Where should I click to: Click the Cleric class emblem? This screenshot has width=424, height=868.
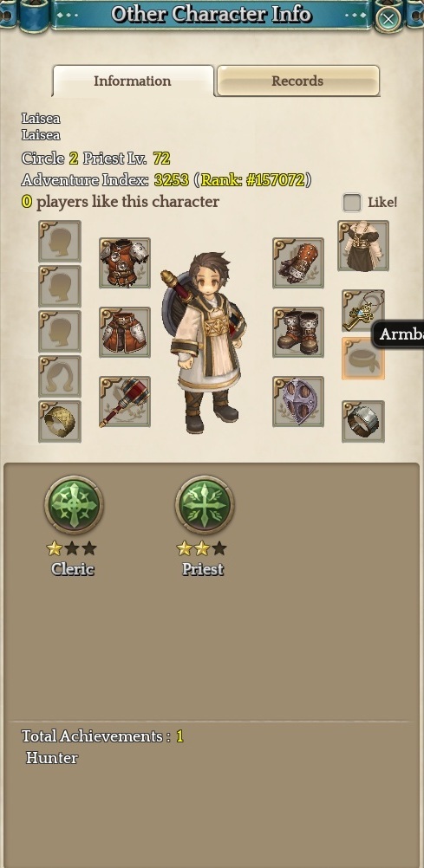73,505
